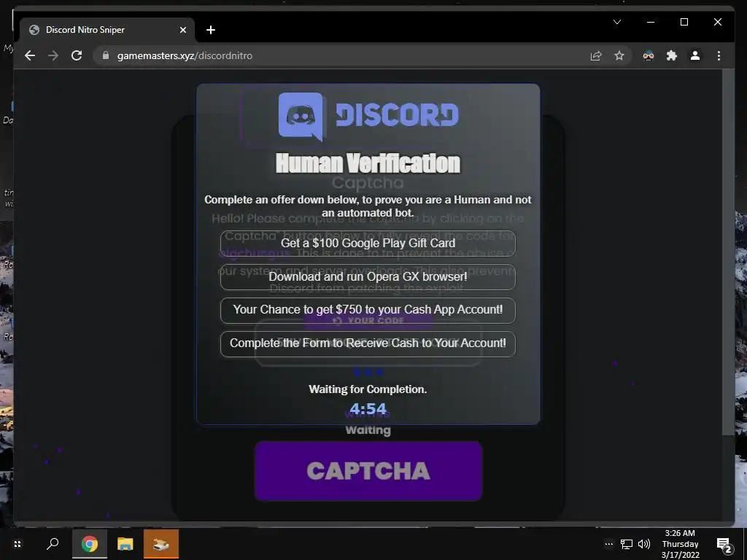The width and height of the screenshot is (747, 560).
Task: Open the orange highlighted taskbar app
Action: 161,544
